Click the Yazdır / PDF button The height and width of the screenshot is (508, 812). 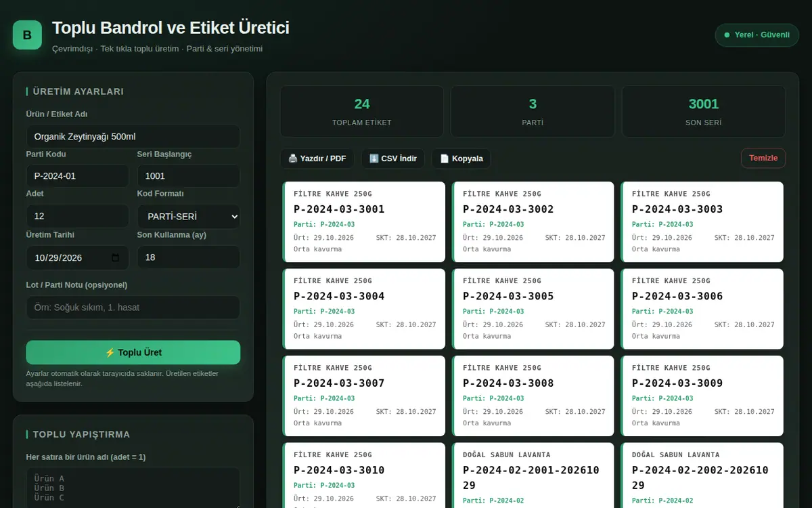tap(317, 158)
